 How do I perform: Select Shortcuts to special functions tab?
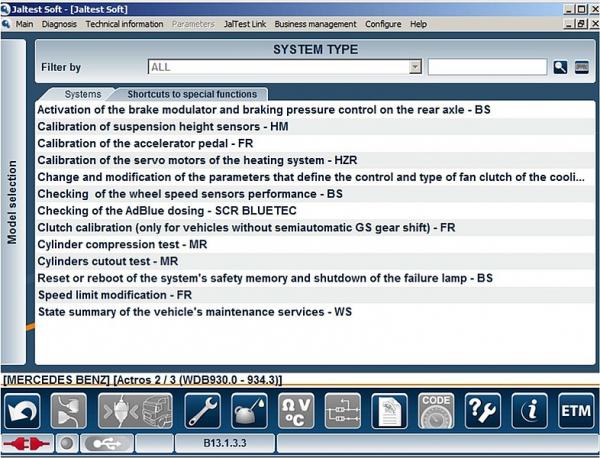192,94
